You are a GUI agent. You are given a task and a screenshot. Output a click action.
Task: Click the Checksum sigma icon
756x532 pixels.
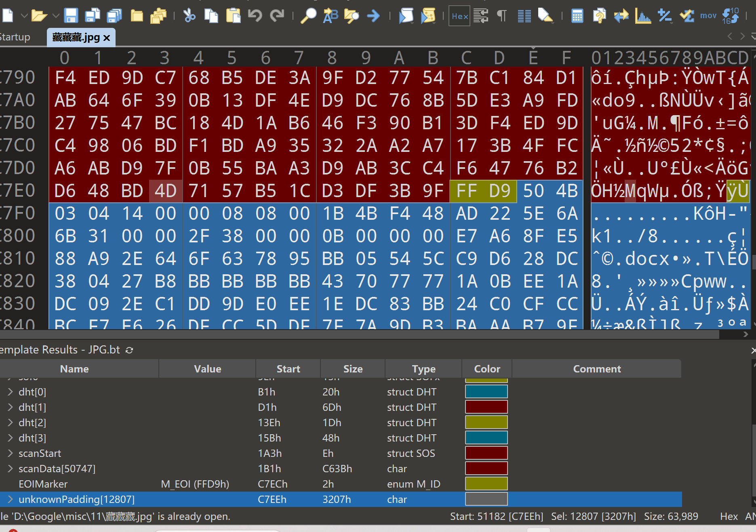(687, 16)
